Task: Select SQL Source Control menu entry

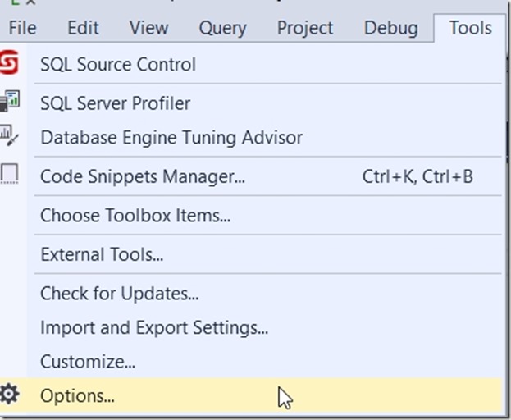Action: [x=118, y=64]
